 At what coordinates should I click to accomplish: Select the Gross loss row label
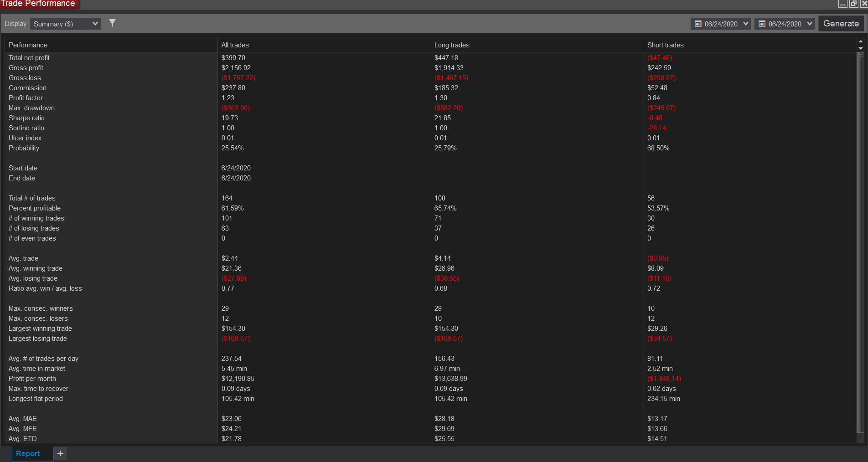point(25,78)
